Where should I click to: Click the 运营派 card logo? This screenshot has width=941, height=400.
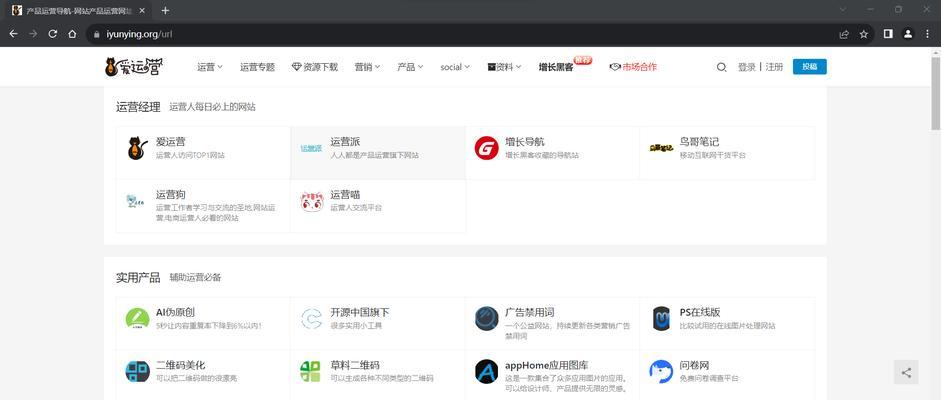point(311,148)
